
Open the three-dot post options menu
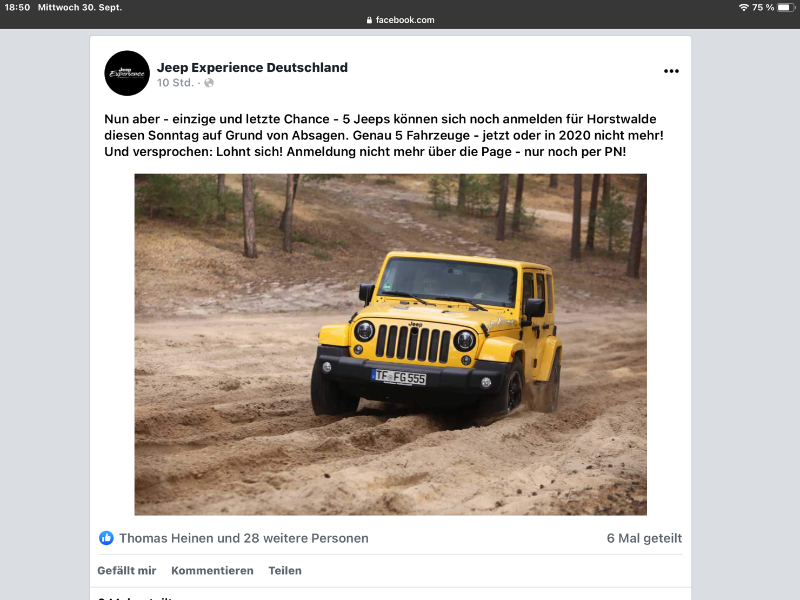pyautogui.click(x=671, y=71)
